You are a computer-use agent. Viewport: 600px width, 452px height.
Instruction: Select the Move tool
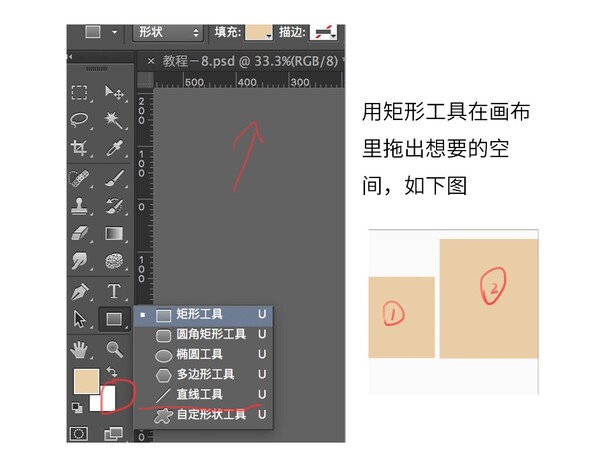114,92
